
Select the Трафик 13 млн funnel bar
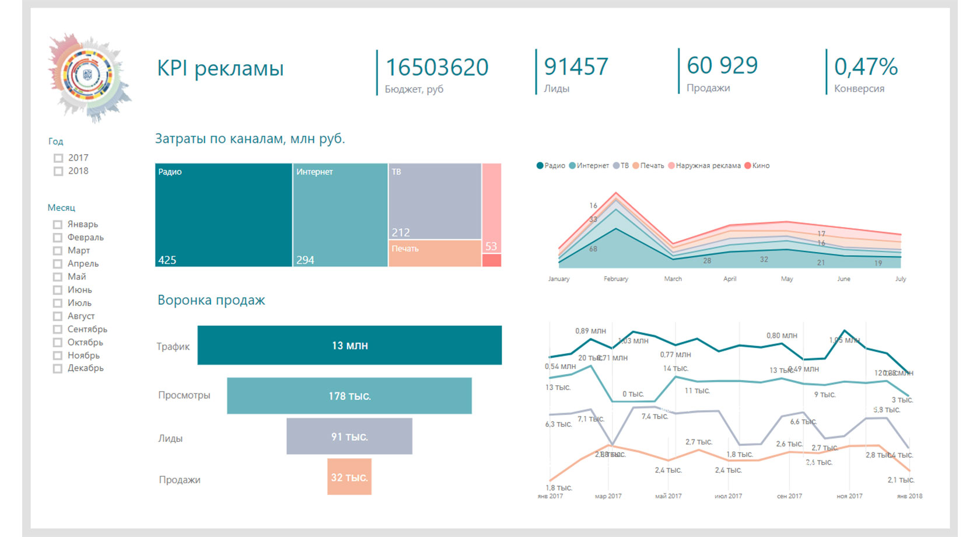point(349,345)
